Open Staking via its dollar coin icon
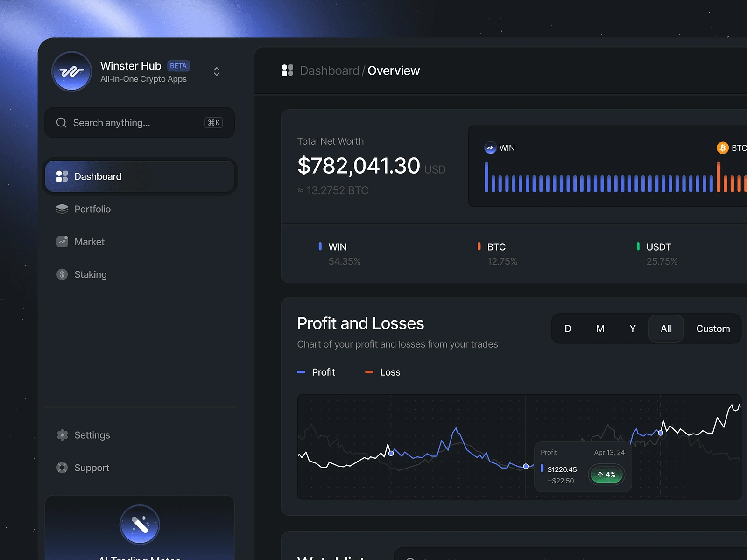The image size is (747, 560). 62,274
